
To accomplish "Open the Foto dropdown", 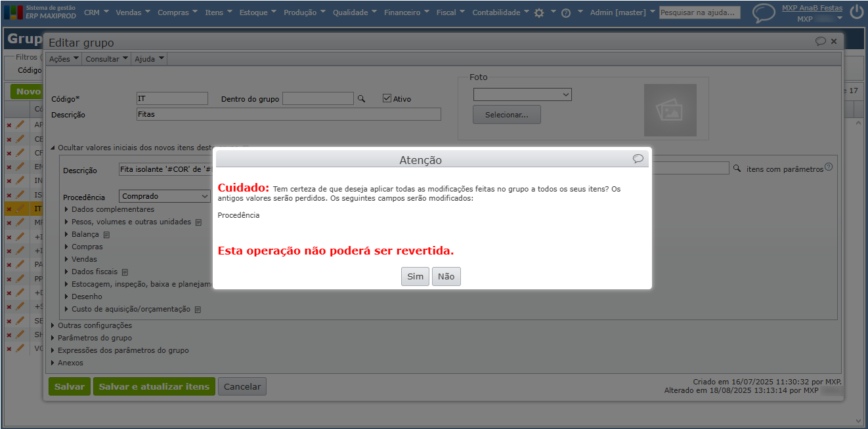I will point(523,94).
